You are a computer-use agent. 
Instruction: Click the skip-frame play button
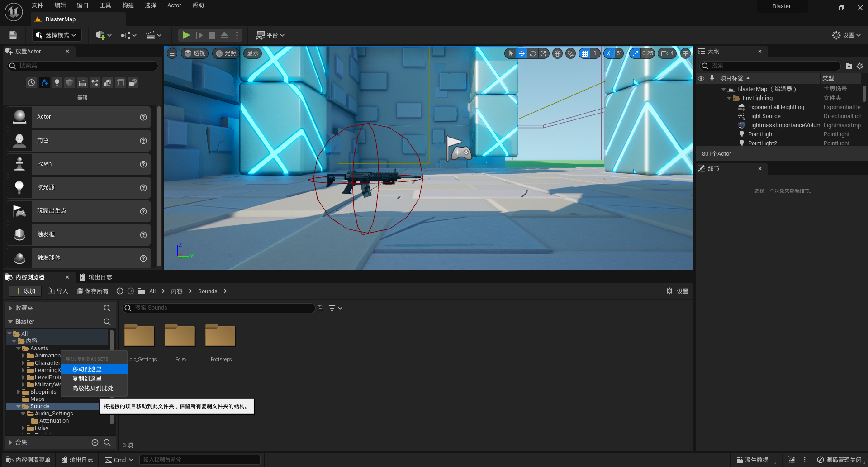[199, 35]
